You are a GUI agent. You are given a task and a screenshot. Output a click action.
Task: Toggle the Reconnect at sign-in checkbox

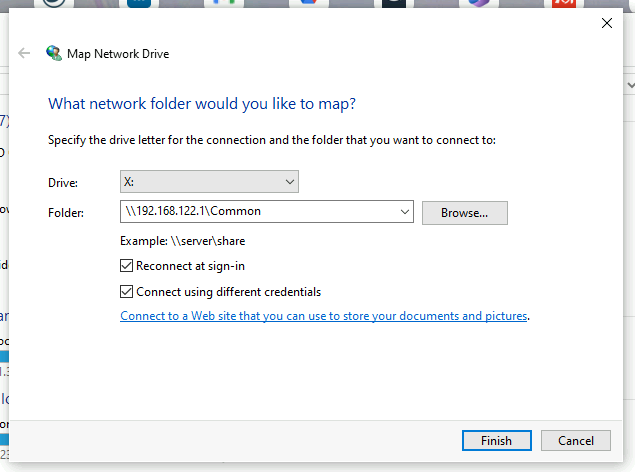click(126, 266)
